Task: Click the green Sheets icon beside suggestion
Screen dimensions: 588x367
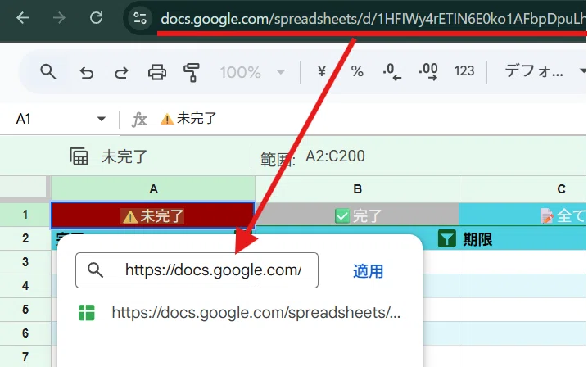Action: point(87,313)
